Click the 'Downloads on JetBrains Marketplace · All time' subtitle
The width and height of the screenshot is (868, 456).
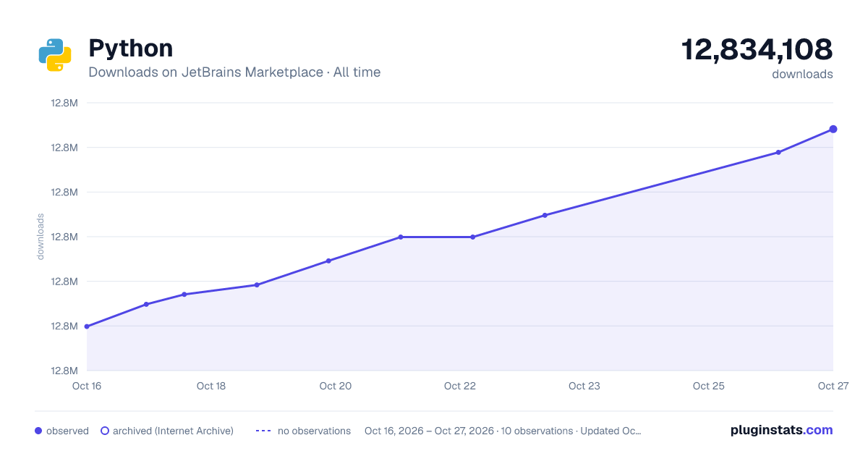point(234,72)
